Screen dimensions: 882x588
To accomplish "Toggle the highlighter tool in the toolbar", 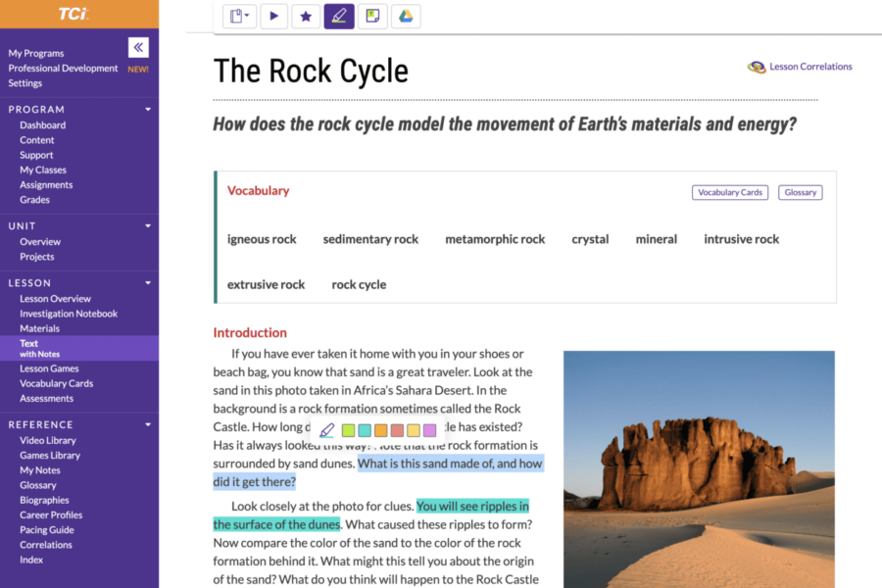I will (339, 16).
